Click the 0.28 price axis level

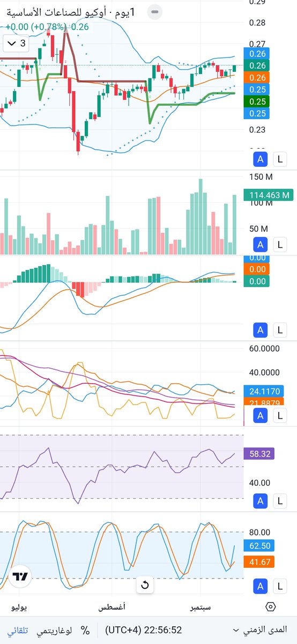coord(257,23)
